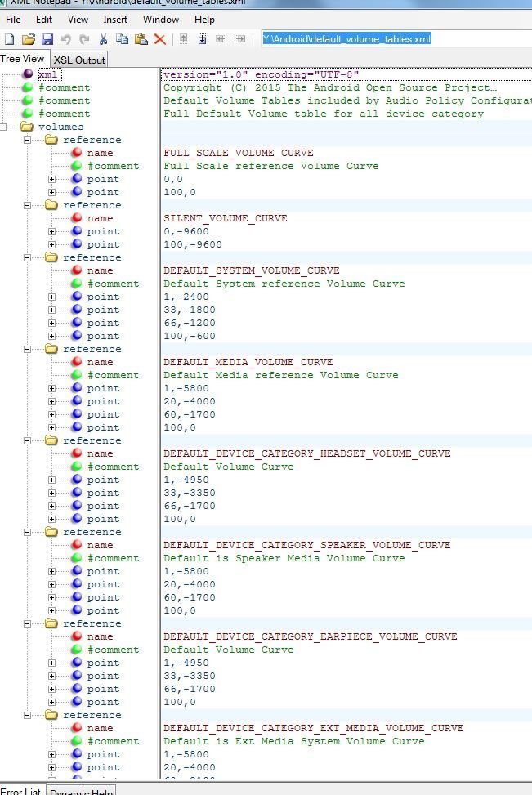532x795 pixels.
Task: Click the DEFAULT_SYSTEM_VOLUME_CURVE value
Action: click(252, 270)
